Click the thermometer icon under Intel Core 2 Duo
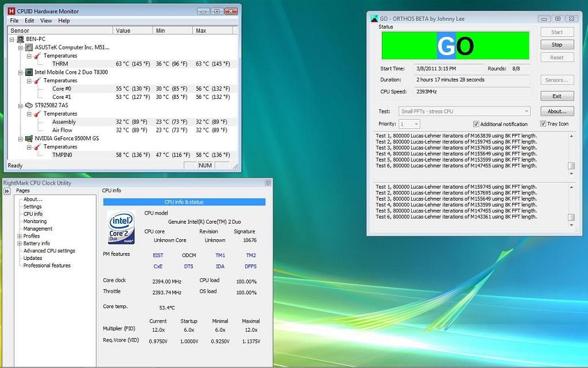Screen dimensions: 588x368 pos(37,80)
